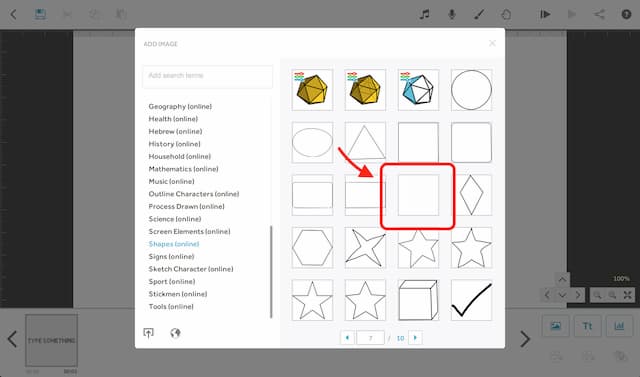Choose the Sport (online) category
This screenshot has height=377, width=640.
point(172,282)
